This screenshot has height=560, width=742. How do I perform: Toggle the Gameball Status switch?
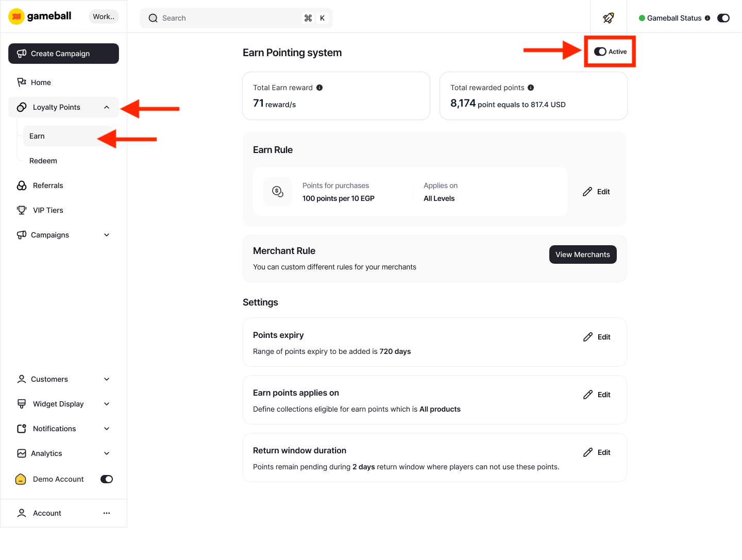point(723,18)
